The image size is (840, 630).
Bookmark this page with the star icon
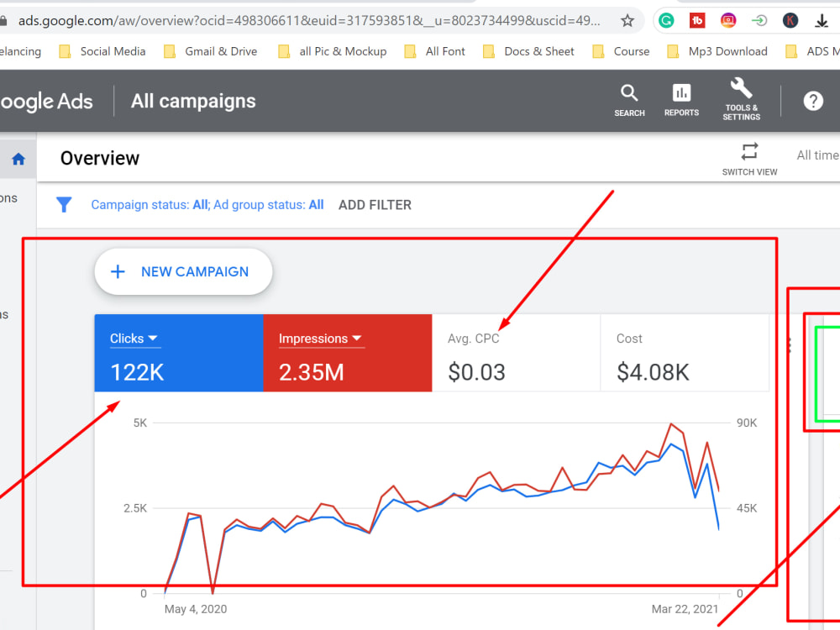(x=627, y=21)
